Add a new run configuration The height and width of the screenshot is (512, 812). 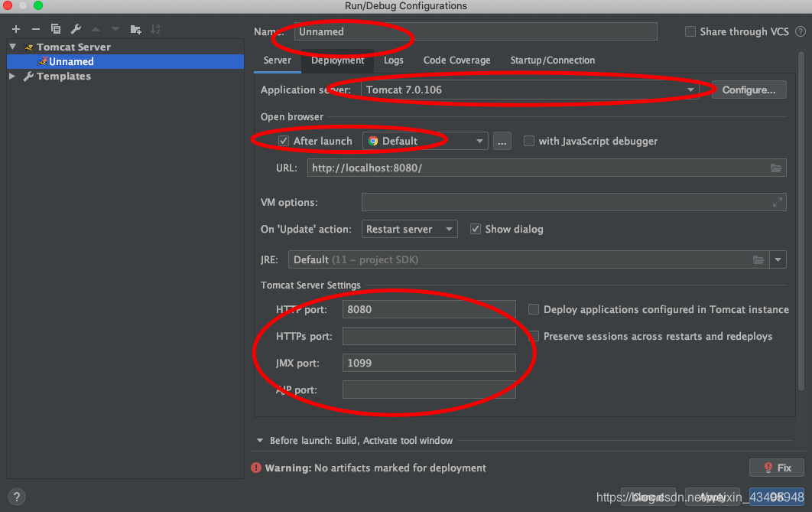(x=16, y=29)
